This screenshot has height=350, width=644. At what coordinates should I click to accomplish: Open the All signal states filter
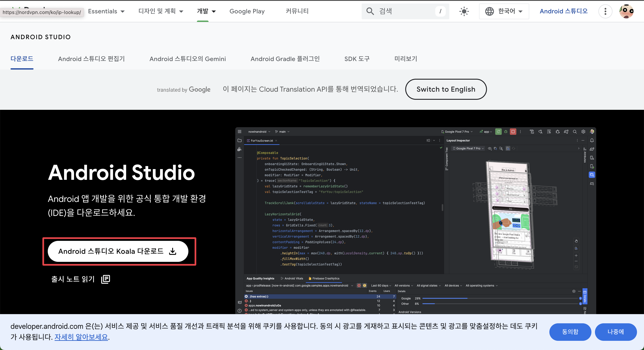click(x=428, y=285)
